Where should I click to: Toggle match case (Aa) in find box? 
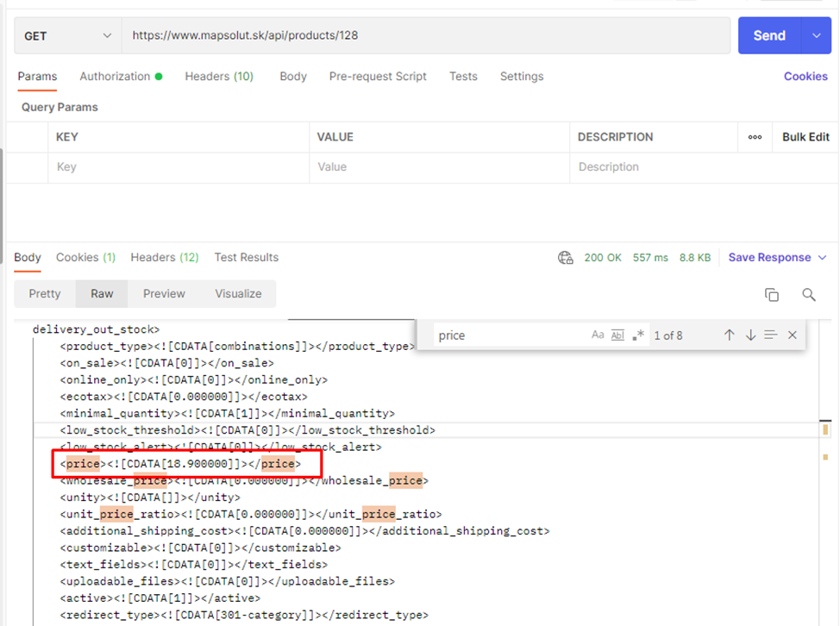point(598,335)
